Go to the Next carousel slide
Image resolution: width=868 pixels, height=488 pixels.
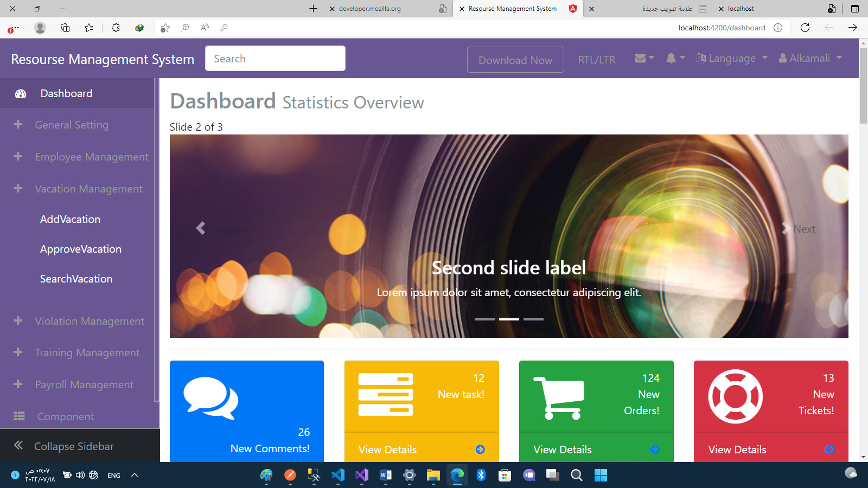tap(797, 229)
